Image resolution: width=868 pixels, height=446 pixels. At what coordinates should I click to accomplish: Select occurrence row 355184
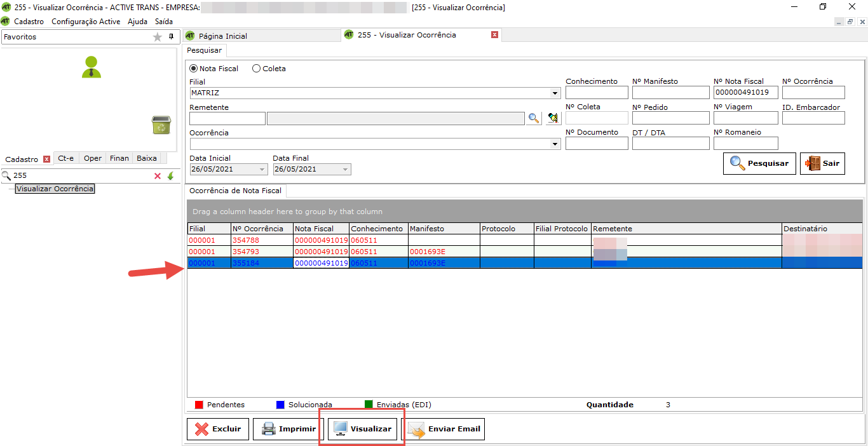524,263
